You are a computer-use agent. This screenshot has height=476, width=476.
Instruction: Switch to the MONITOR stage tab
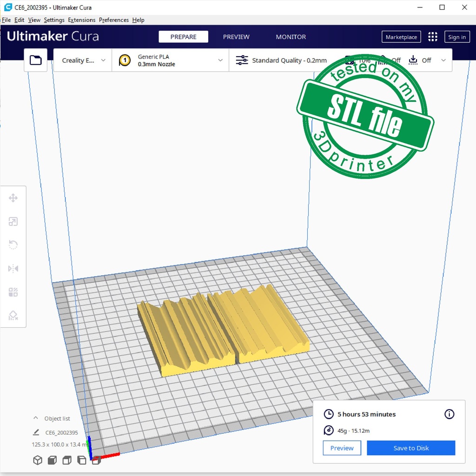tap(291, 37)
